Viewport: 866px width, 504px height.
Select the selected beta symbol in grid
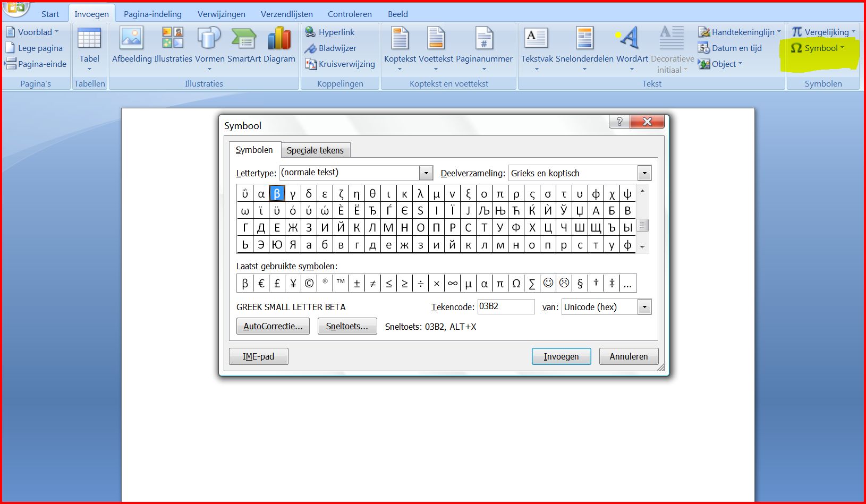[277, 194]
